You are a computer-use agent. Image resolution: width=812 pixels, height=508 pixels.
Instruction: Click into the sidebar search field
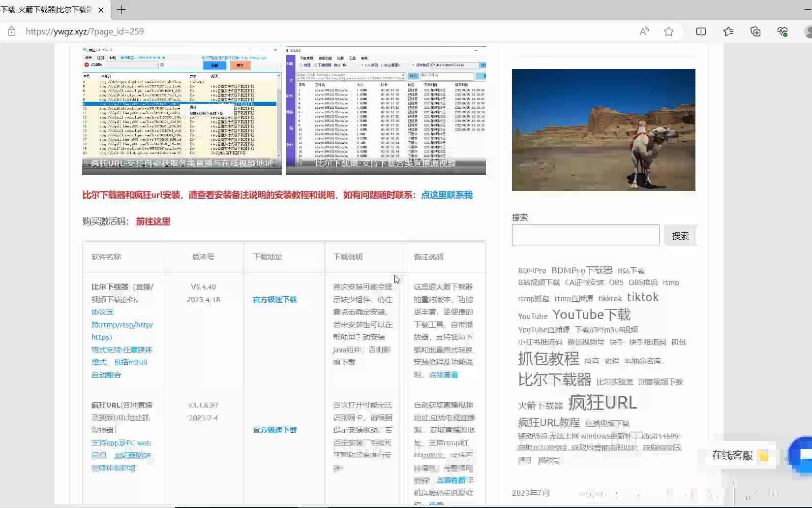click(585, 235)
